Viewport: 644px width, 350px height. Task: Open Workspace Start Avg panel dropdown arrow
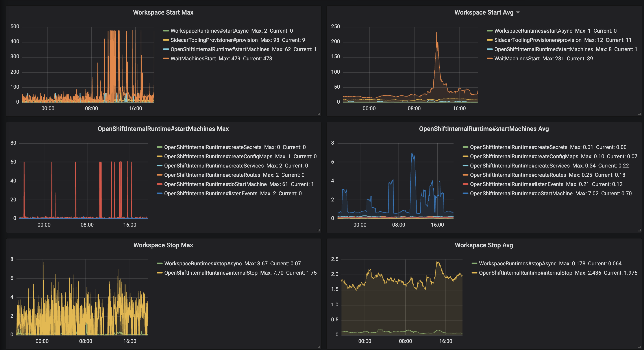click(518, 13)
